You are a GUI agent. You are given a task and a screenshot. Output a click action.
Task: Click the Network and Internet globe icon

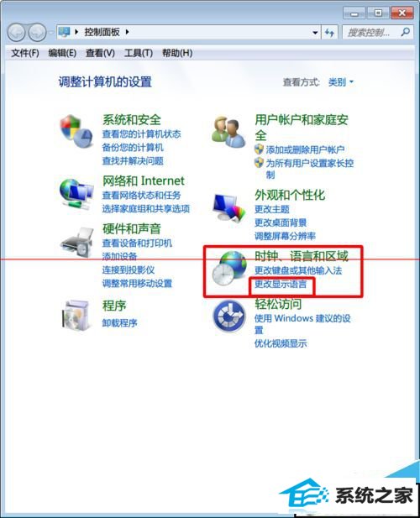tap(76, 194)
